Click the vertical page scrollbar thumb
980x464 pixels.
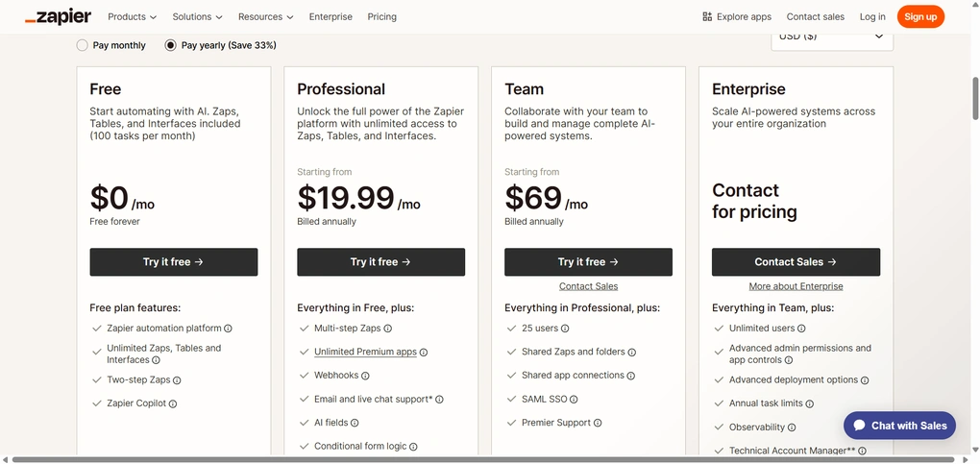[975, 98]
